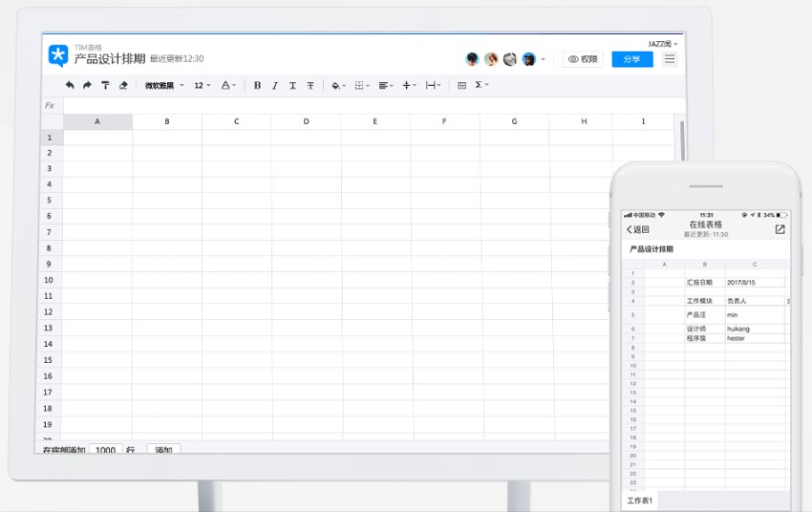Toggle strikethrough text formatting
This screenshot has height=512, width=812.
pyautogui.click(x=310, y=85)
